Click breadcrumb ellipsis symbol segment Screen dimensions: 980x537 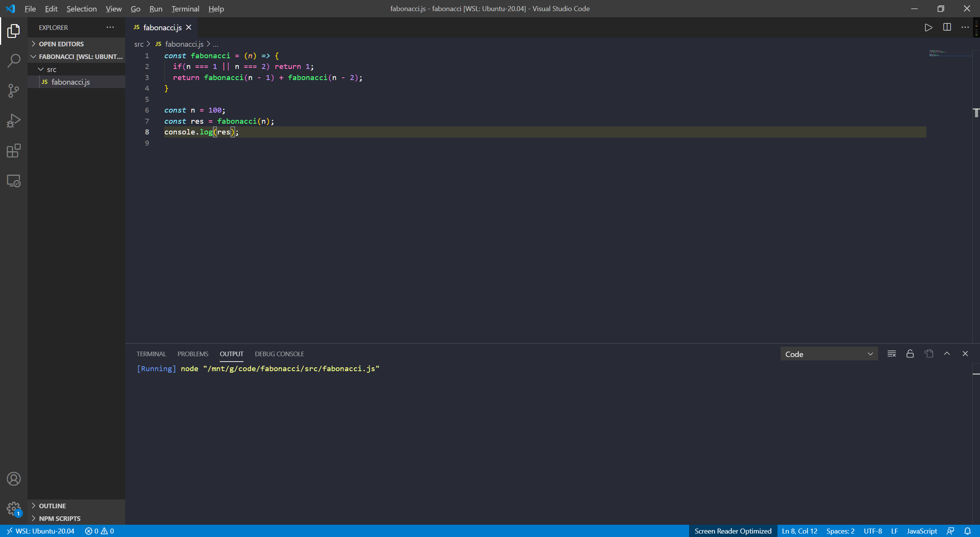216,44
